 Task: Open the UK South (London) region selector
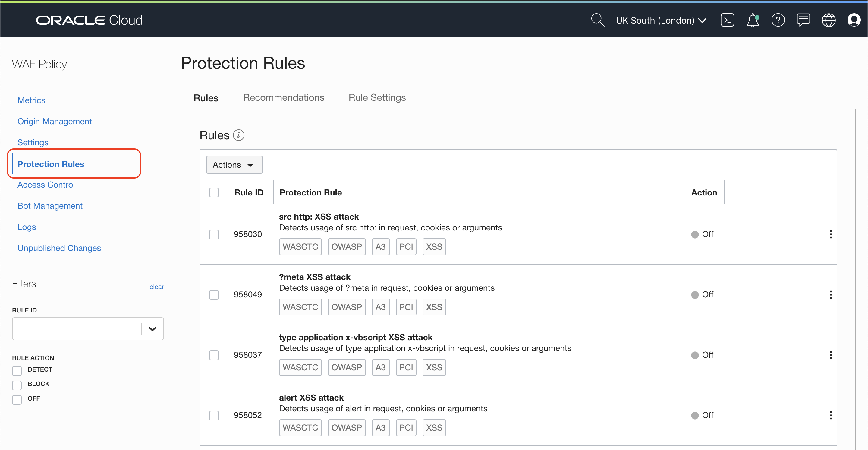pos(661,20)
